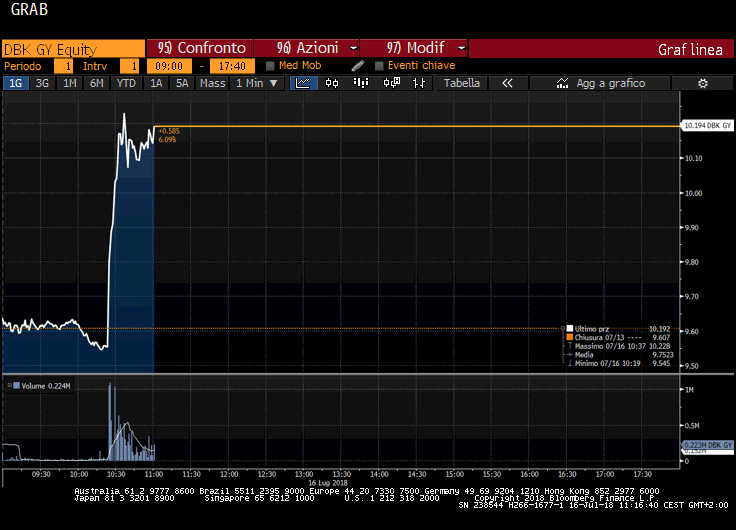
Task: Switch to the candlestick chart icon
Action: [332, 83]
